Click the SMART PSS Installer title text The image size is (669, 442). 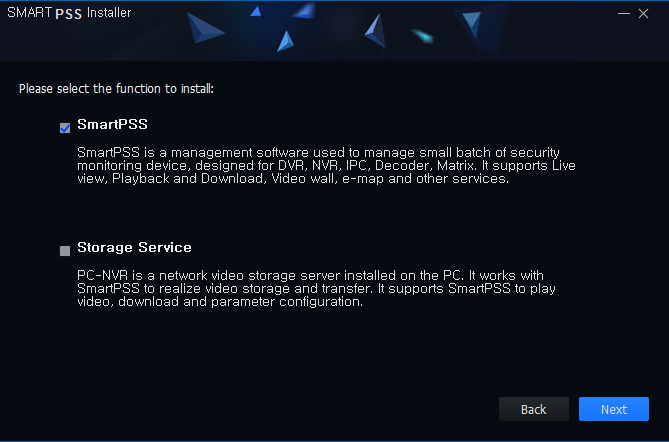coord(69,13)
